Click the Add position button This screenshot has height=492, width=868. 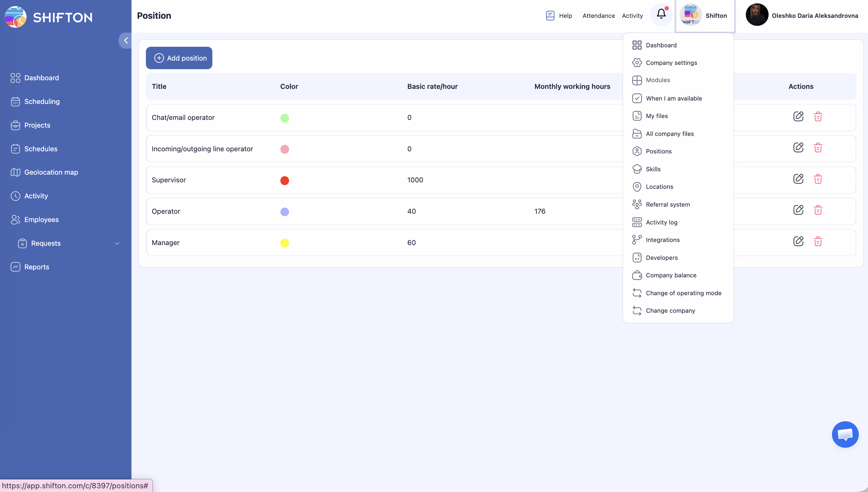pyautogui.click(x=179, y=58)
